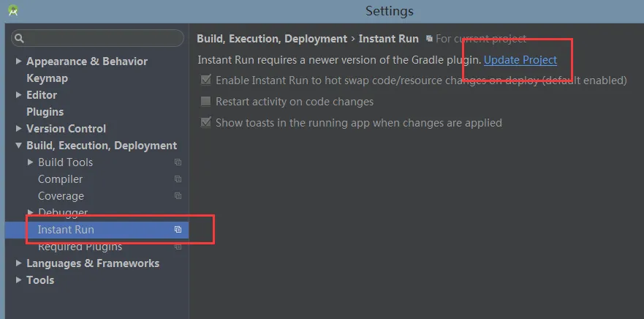The height and width of the screenshot is (319, 644).
Task: Click the Android Studio logo in title bar
Action: (x=12, y=11)
